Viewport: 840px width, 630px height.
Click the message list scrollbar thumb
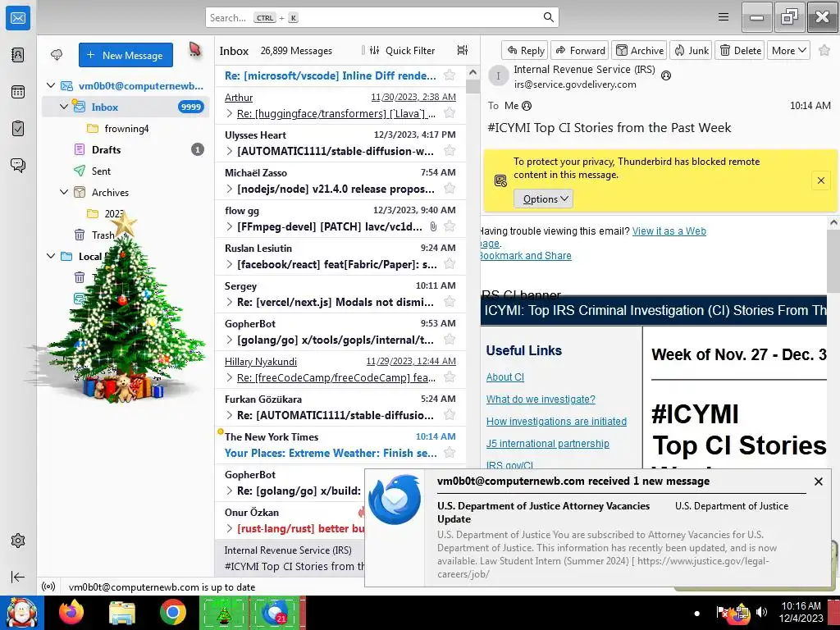click(472, 86)
